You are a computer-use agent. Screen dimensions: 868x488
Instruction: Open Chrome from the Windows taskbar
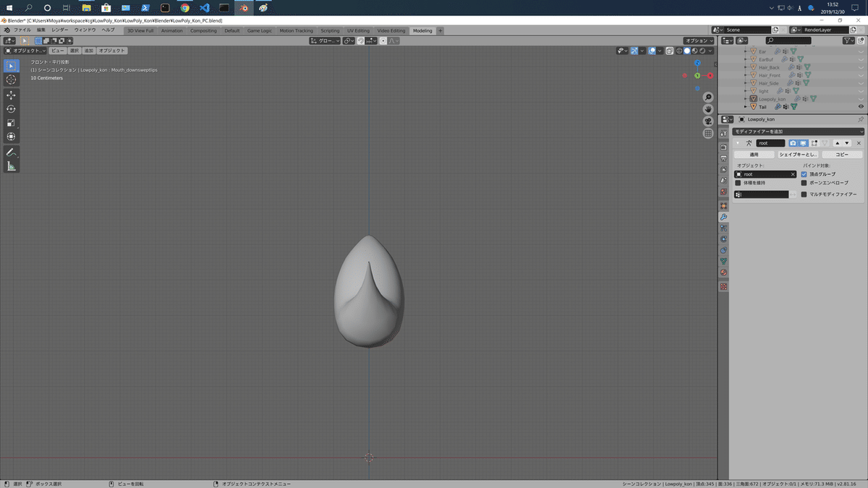click(184, 8)
